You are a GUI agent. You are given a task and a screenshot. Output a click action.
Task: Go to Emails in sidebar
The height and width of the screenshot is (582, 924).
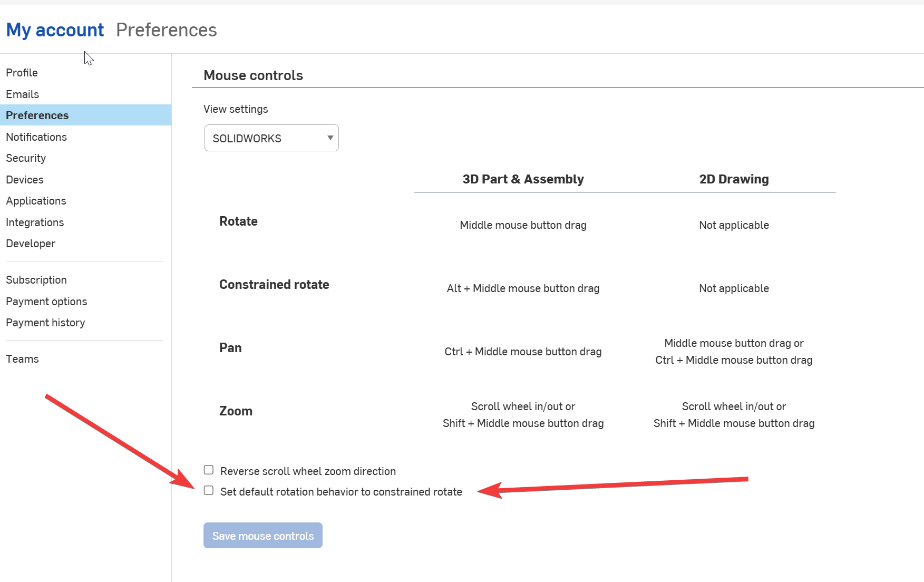pos(22,94)
